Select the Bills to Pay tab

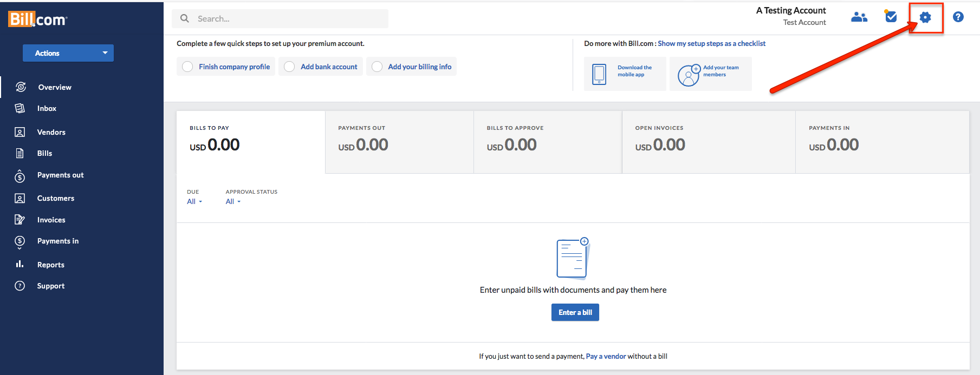[251, 142]
